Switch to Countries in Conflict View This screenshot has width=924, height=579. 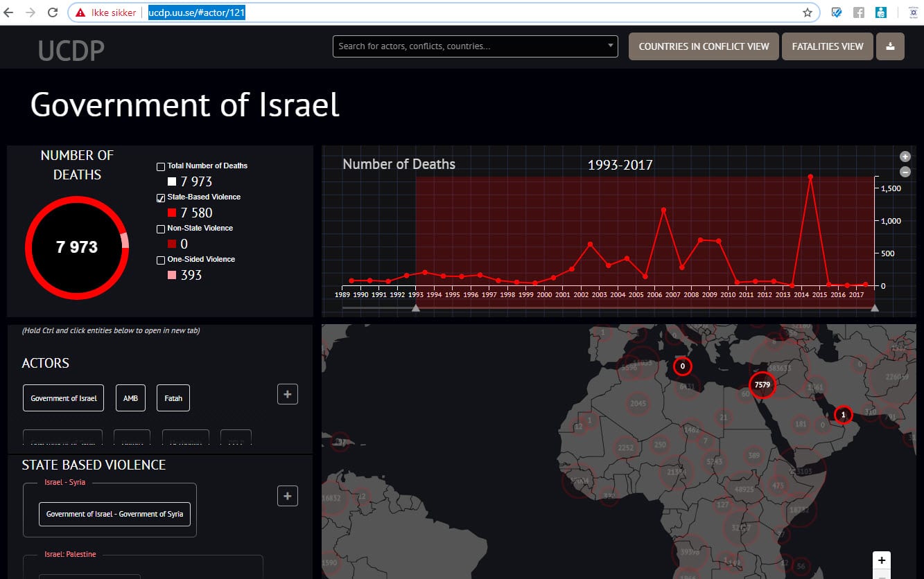coord(704,46)
